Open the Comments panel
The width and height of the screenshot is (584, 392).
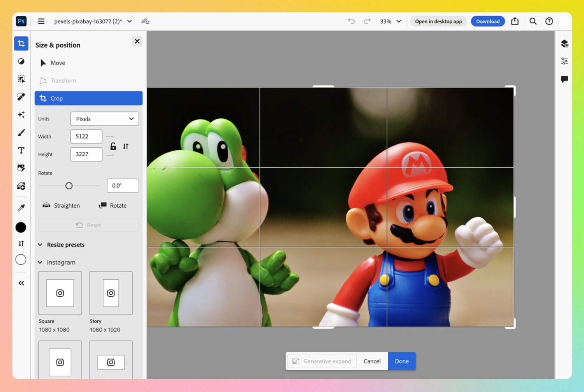tap(564, 79)
